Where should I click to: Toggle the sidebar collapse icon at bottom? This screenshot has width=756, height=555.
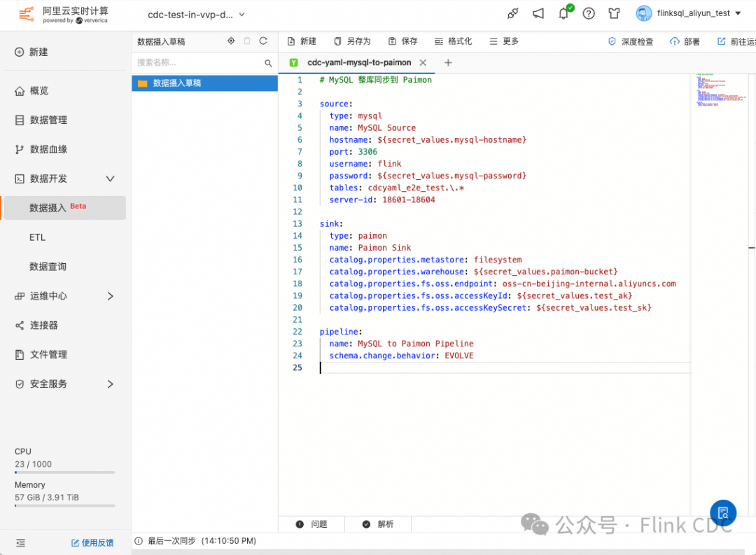tap(20, 543)
